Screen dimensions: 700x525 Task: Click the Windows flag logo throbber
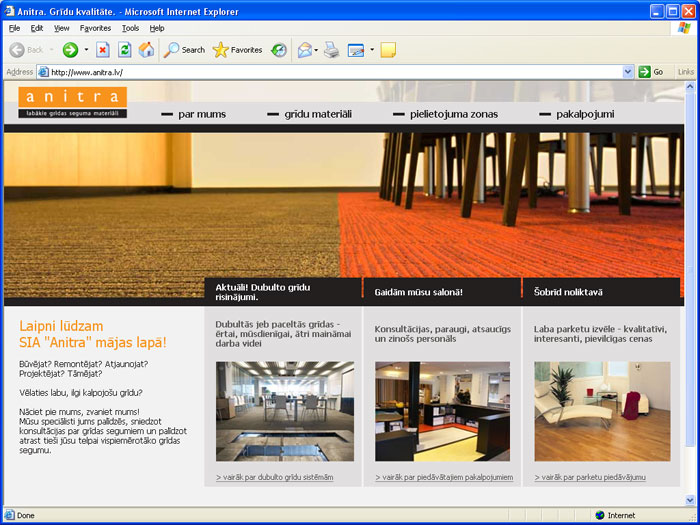click(x=683, y=28)
